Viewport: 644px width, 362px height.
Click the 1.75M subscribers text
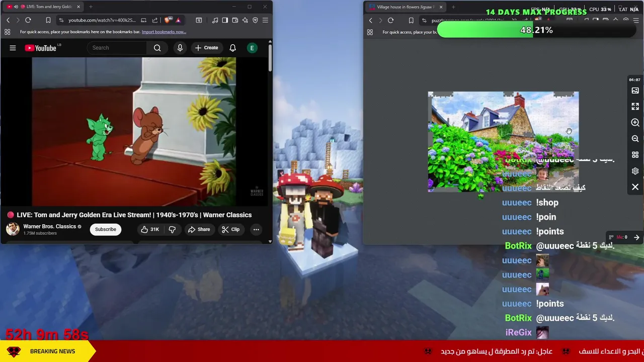pos(40,233)
